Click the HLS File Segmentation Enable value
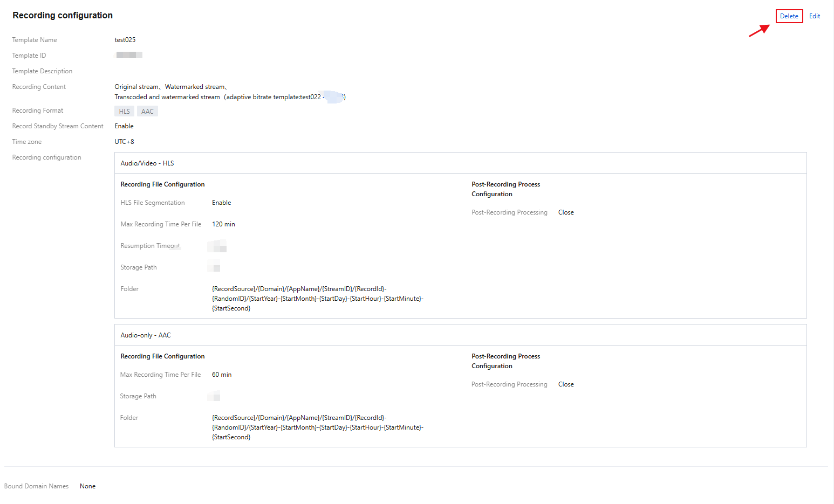The image size is (834, 504). click(x=221, y=203)
